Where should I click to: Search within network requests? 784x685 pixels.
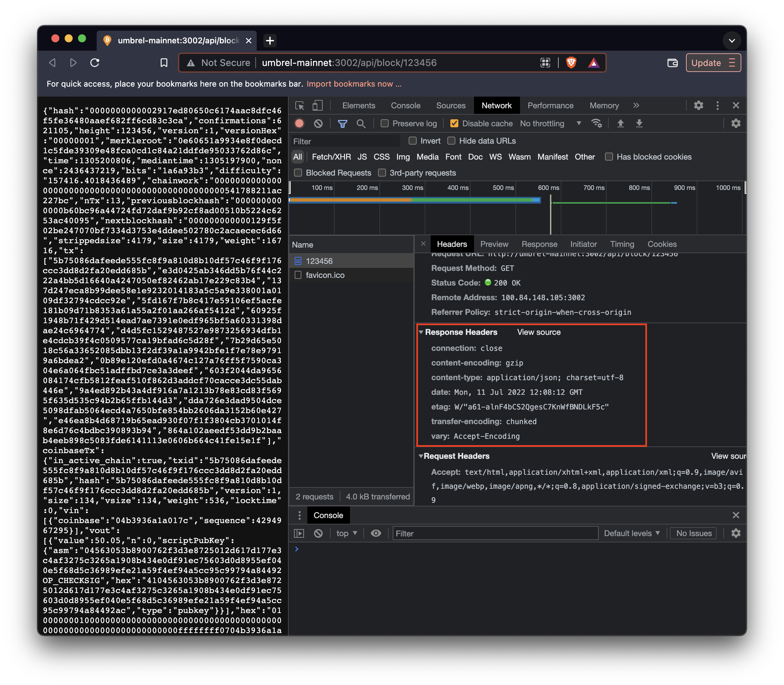tap(361, 124)
